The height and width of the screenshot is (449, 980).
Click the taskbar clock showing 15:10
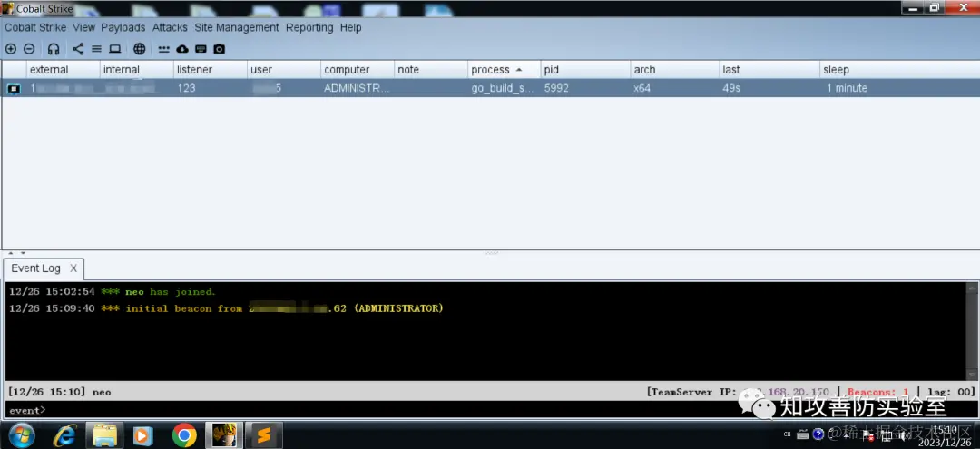tap(945, 435)
